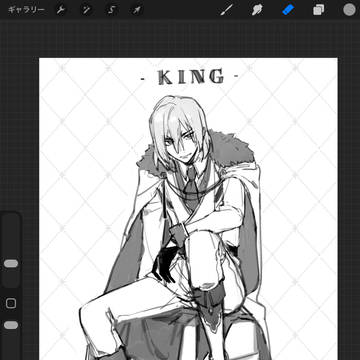Tap the square modify button on sidebar

(x=11, y=303)
